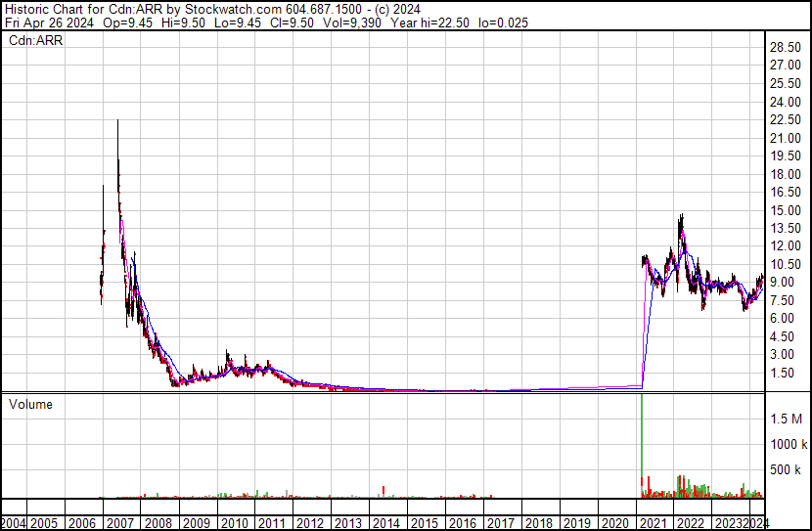Select the 'Fri Apr 26 2024' date text

pos(49,22)
